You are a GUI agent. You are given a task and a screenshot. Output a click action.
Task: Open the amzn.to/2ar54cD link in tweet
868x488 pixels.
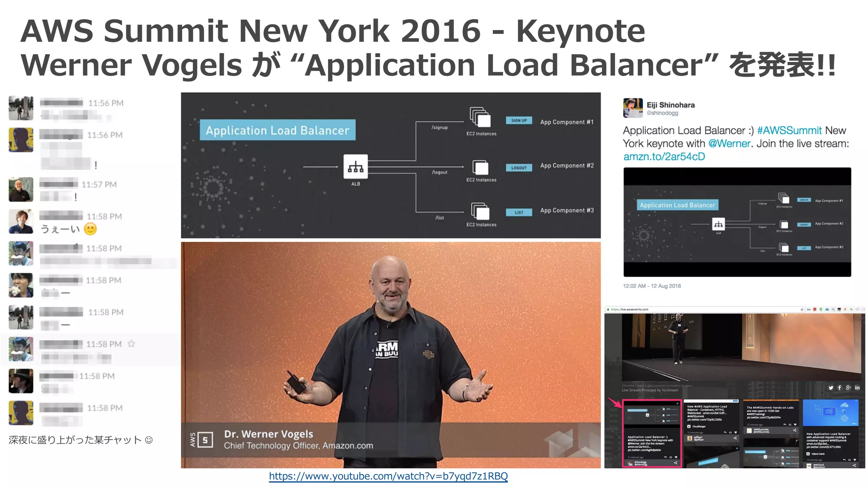pos(664,157)
